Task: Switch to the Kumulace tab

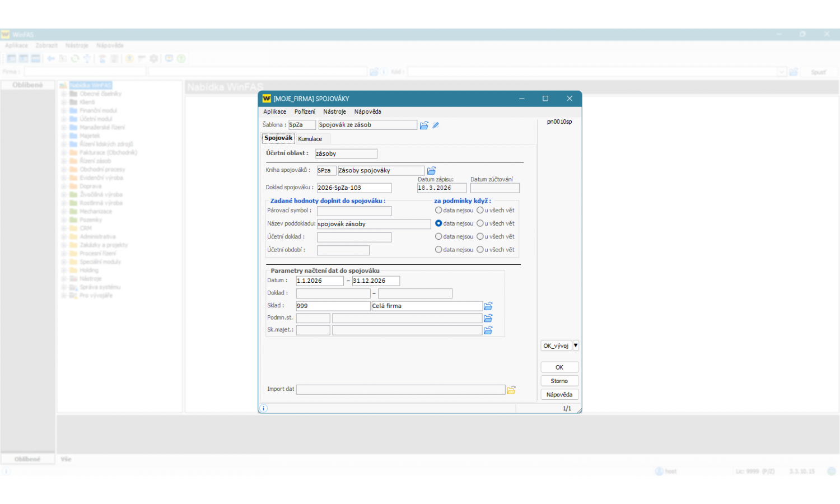Action: point(310,139)
